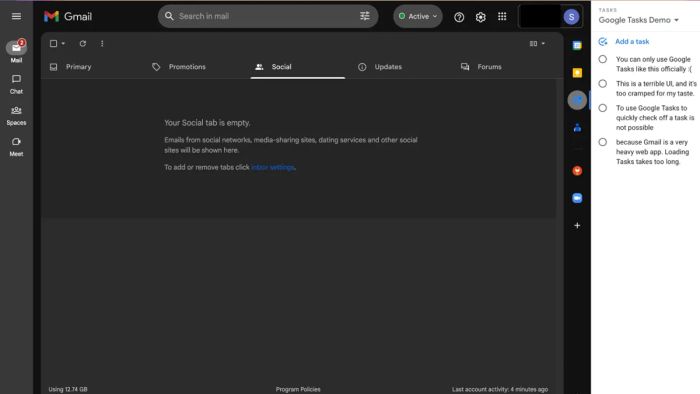Screen dimensions: 700x394
Task: Show search options filter icon
Action: [x=365, y=16]
